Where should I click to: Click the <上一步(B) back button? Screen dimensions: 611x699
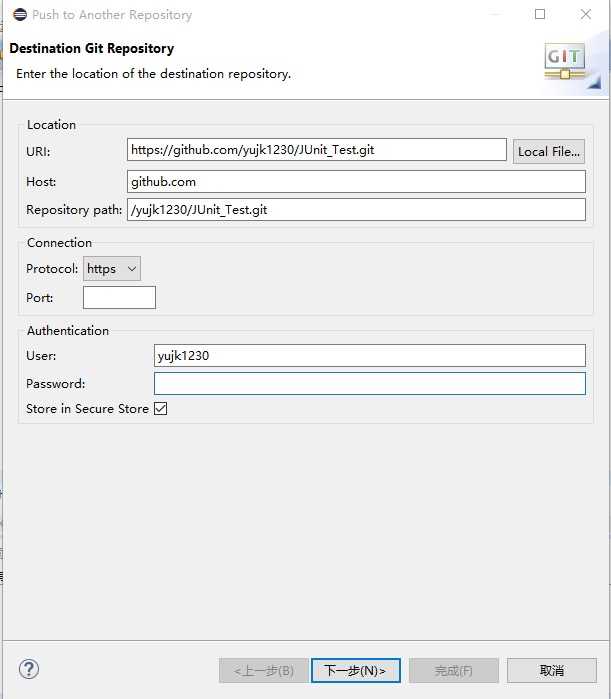click(263, 670)
